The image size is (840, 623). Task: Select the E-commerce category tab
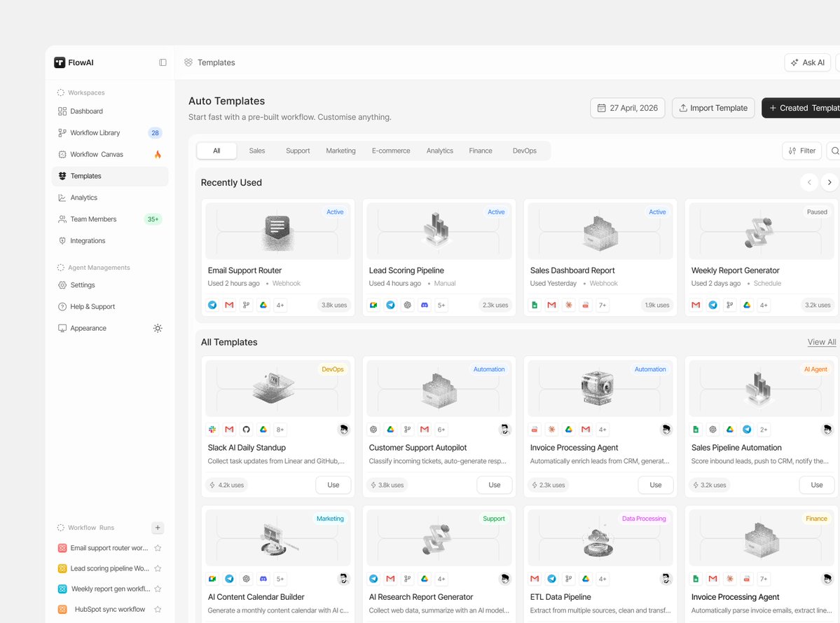click(391, 151)
